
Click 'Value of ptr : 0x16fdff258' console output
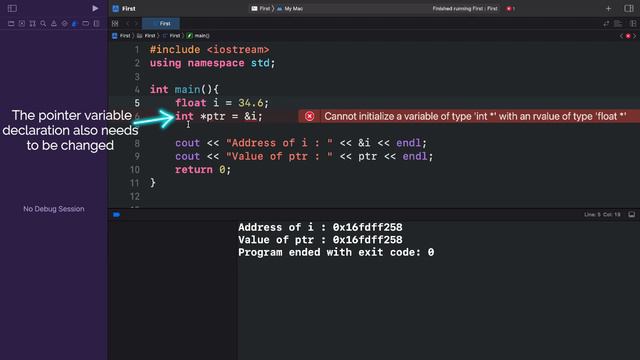click(320, 240)
